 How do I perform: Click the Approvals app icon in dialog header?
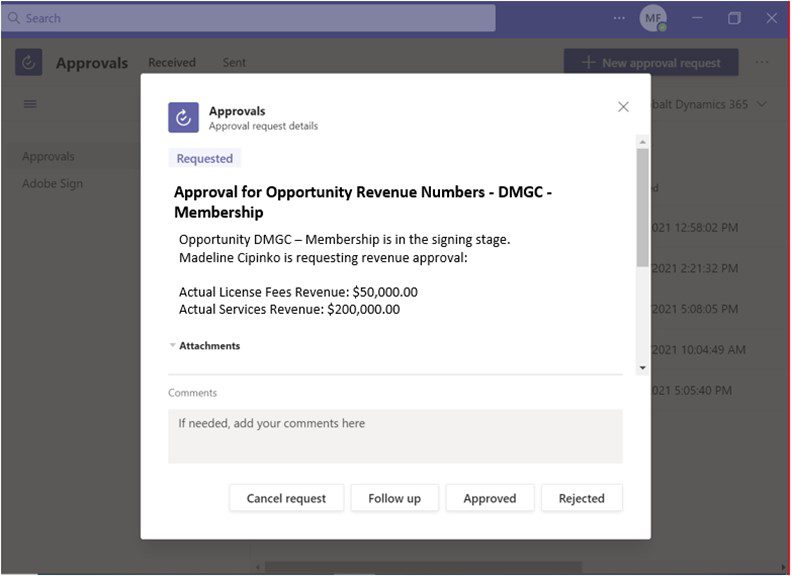(183, 117)
